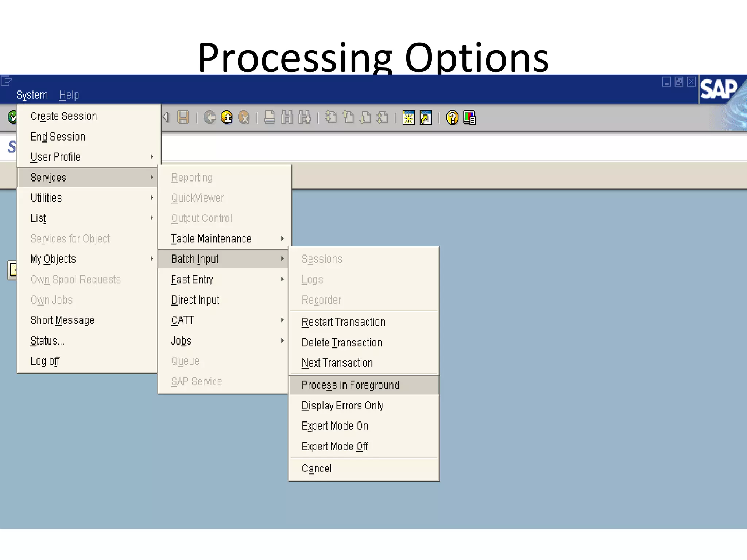Close the SAP window
Viewport: 747px width, 560px height.
[x=691, y=82]
